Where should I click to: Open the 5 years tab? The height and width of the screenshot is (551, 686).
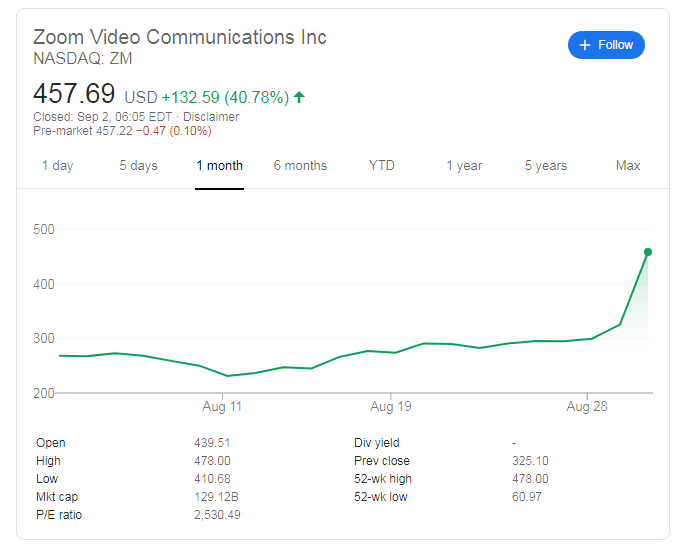pos(546,166)
